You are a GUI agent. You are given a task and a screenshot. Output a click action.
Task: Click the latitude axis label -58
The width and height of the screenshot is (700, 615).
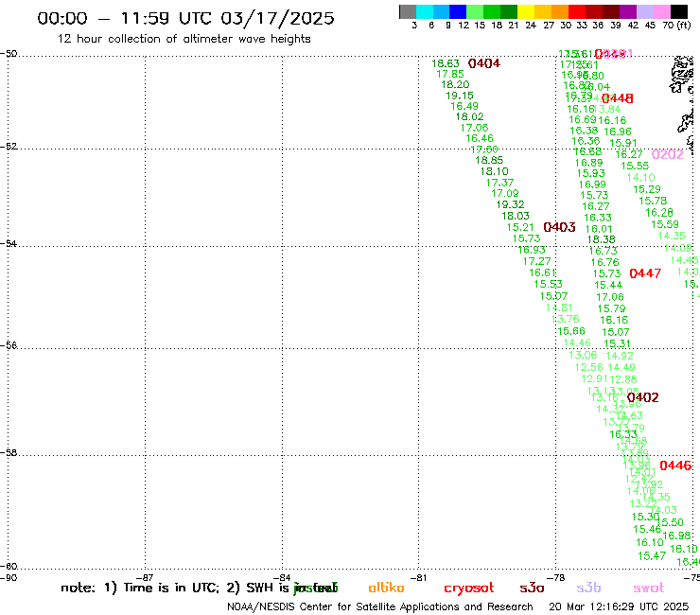pyautogui.click(x=9, y=452)
